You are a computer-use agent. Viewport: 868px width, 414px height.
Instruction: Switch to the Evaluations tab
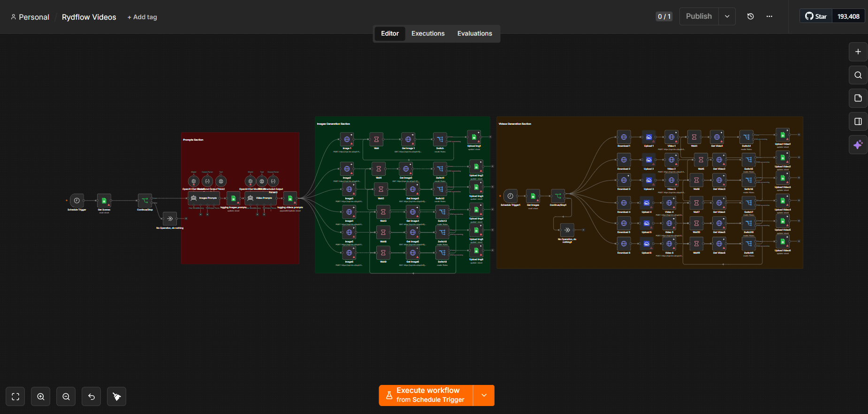[x=474, y=33]
